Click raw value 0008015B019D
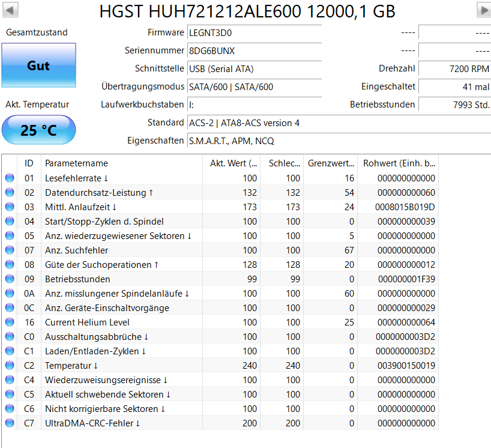 (405, 207)
